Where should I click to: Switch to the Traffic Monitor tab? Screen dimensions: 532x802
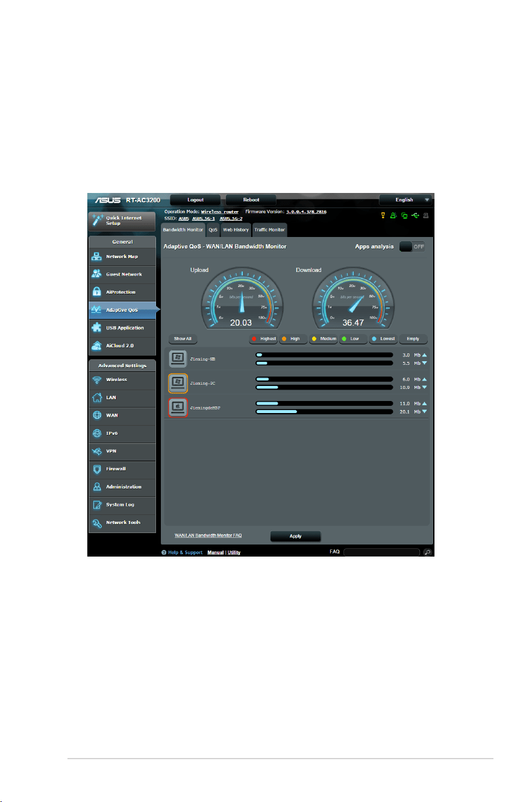[269, 230]
